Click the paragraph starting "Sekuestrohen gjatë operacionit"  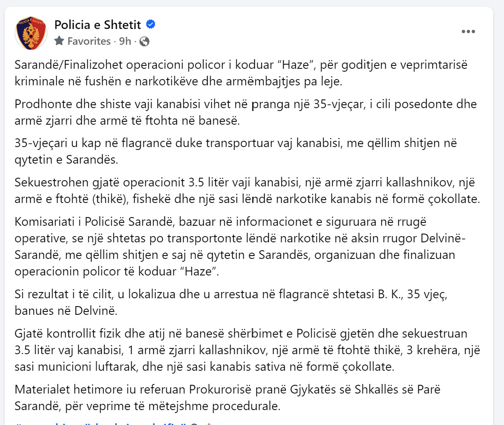247,191
